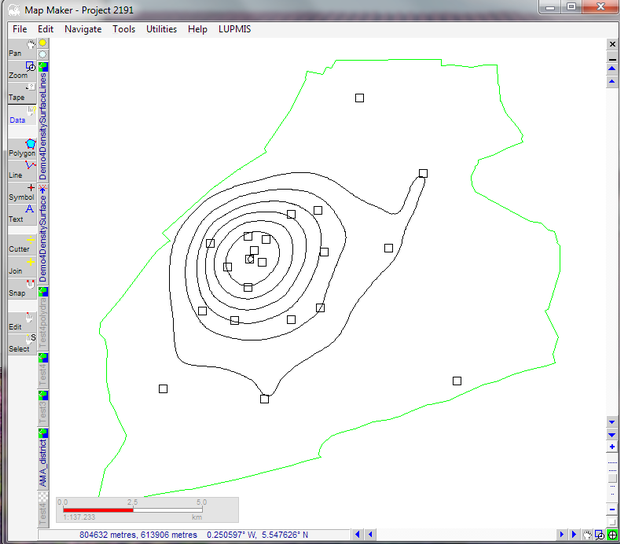Select the Pan tool
This screenshot has width=620, height=544.
[19, 49]
